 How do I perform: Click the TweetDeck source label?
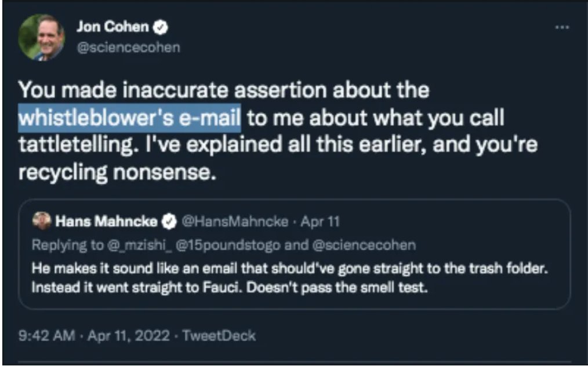point(219,335)
